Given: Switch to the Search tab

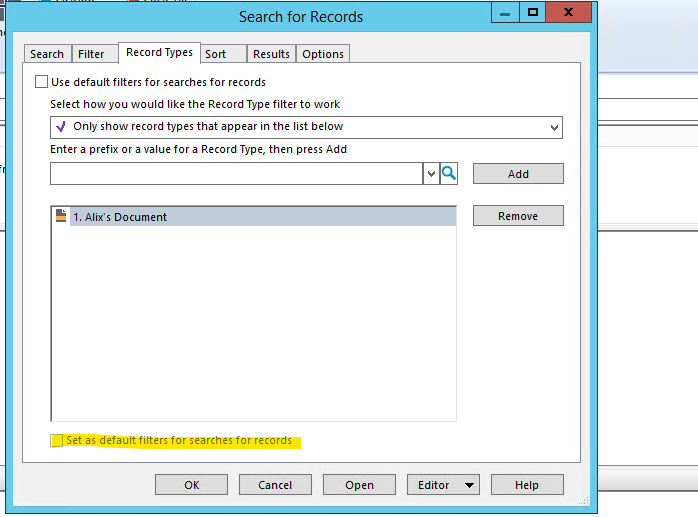Looking at the screenshot, I should 47,54.
